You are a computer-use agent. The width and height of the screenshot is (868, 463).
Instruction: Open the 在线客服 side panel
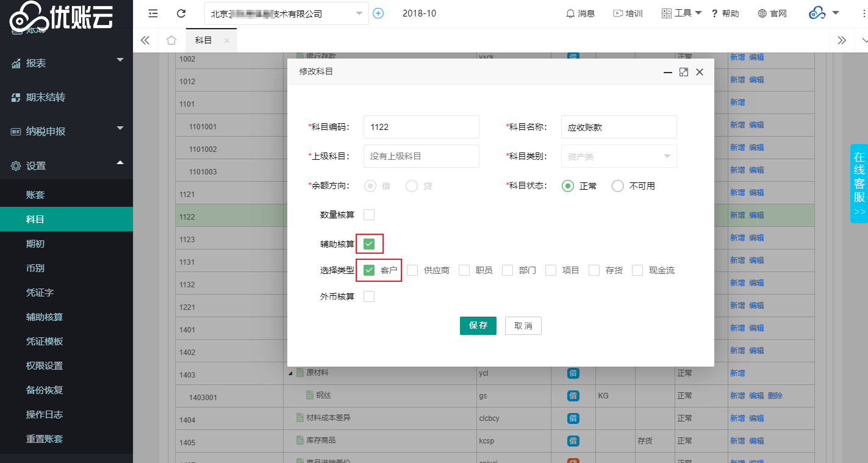point(859,183)
